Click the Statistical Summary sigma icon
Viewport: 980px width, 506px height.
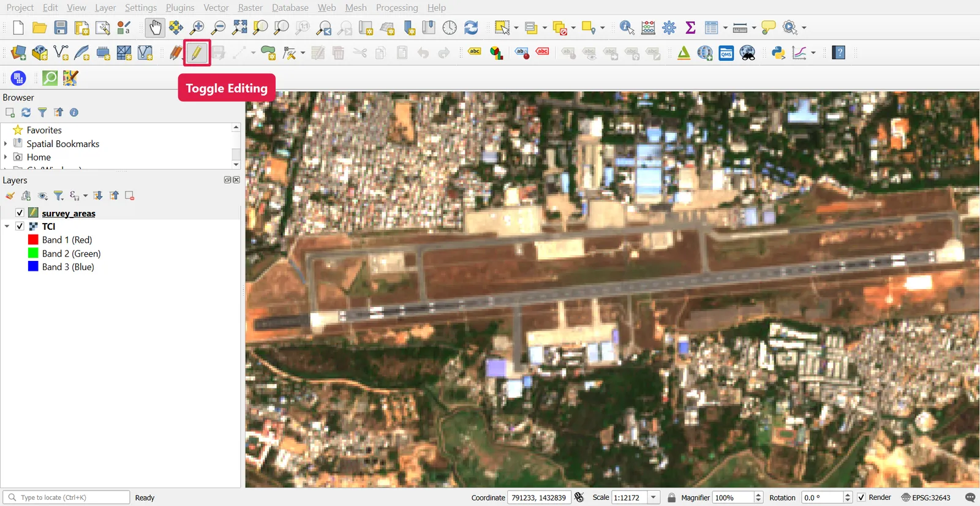[690, 28]
